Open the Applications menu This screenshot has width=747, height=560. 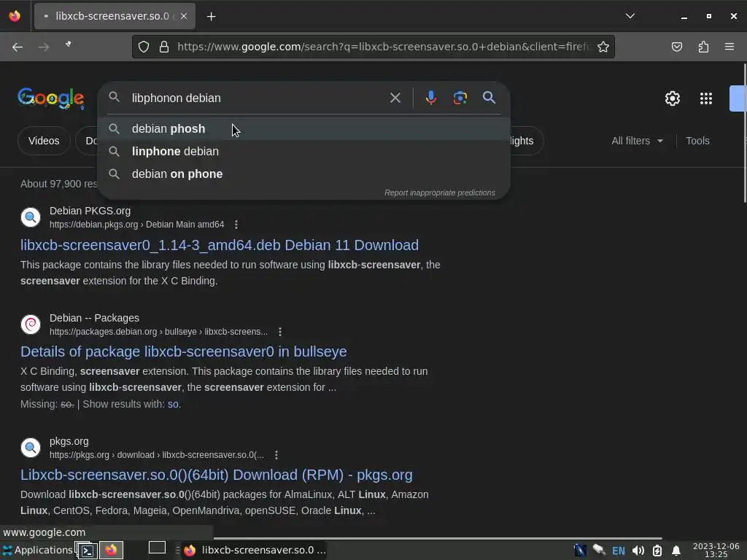tap(38, 550)
